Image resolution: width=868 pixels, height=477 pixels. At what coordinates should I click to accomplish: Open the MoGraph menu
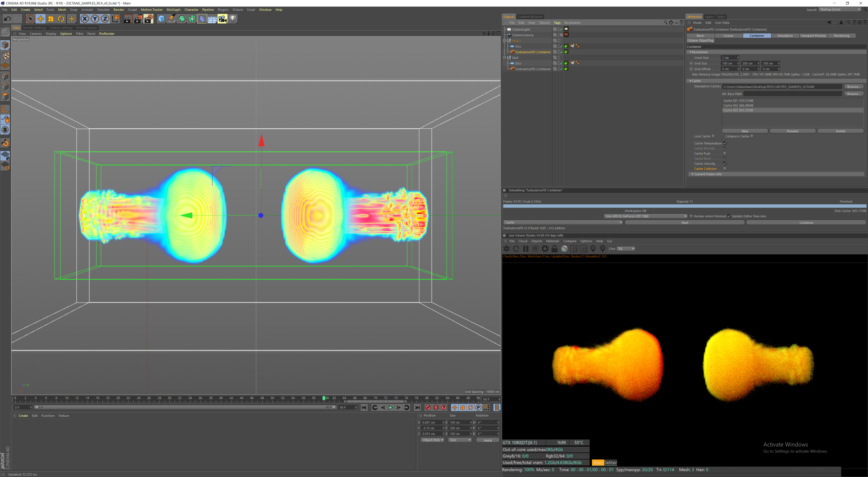(x=173, y=10)
